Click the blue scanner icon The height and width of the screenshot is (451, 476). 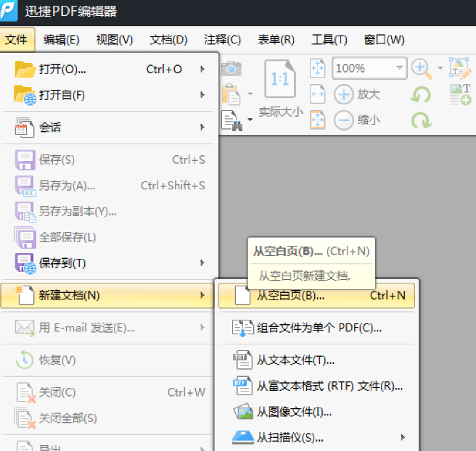coord(243,437)
